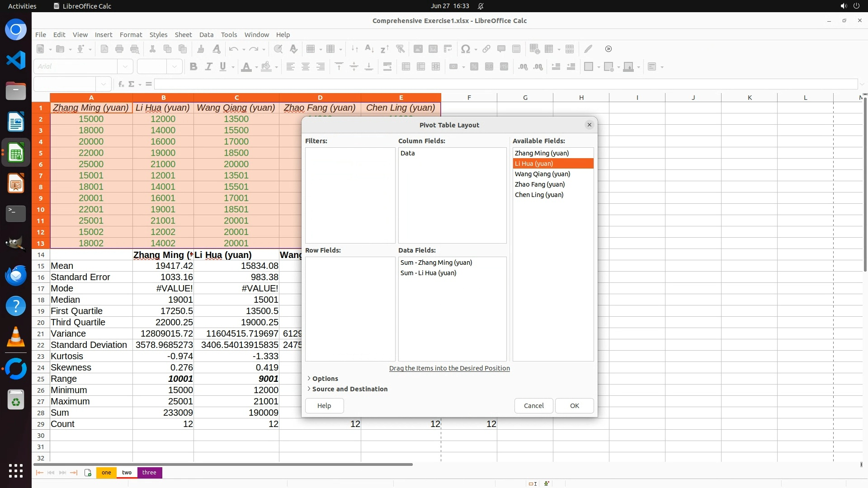Click the add new sheet icon
The width and height of the screenshot is (868, 488).
click(x=88, y=473)
